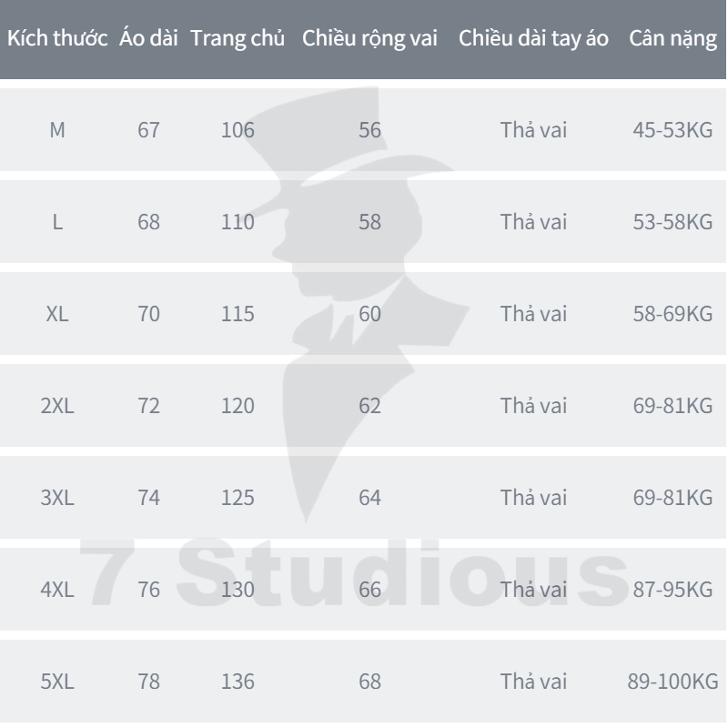Select the XL size row label

coord(57,314)
